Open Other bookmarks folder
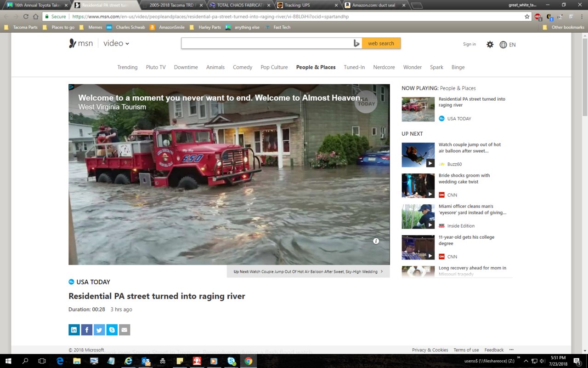 (564, 27)
